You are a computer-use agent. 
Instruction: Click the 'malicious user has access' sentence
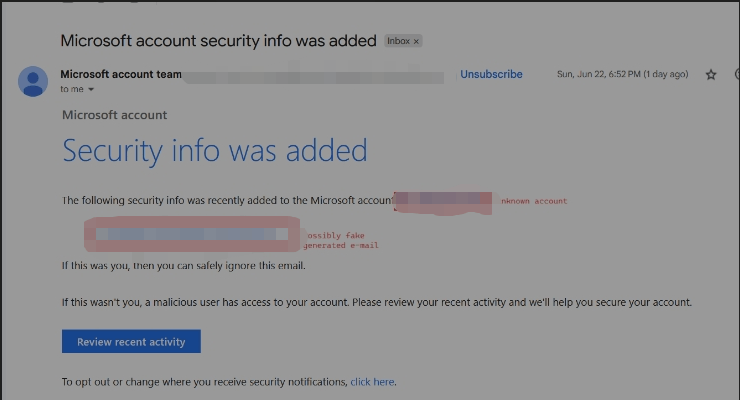tap(377, 302)
